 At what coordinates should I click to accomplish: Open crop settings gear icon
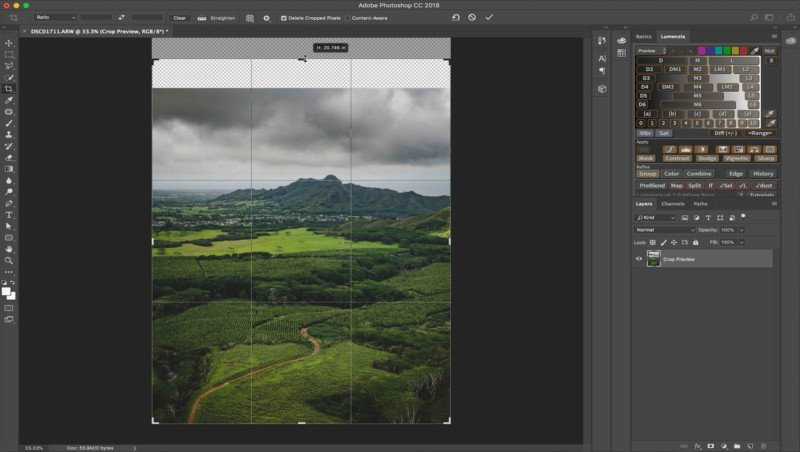click(x=266, y=17)
